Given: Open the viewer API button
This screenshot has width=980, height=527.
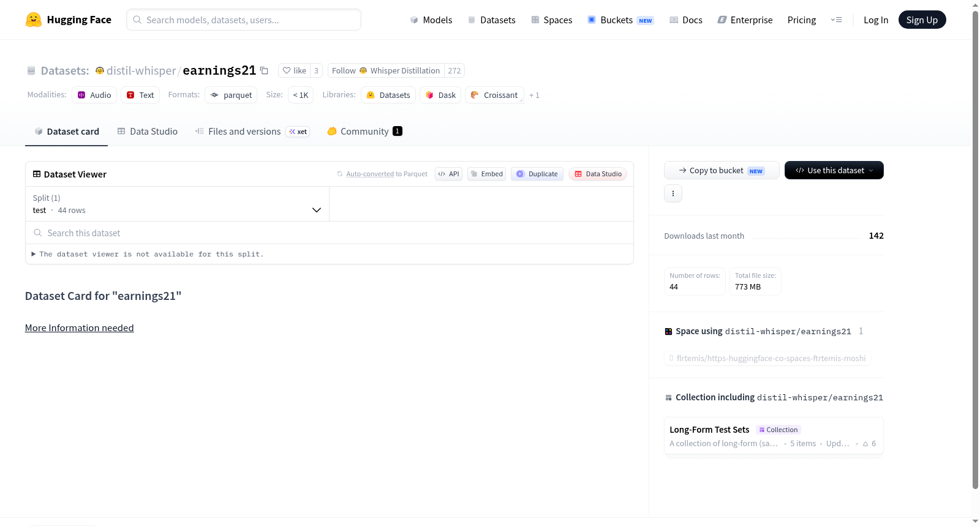Looking at the screenshot, I should (x=448, y=174).
